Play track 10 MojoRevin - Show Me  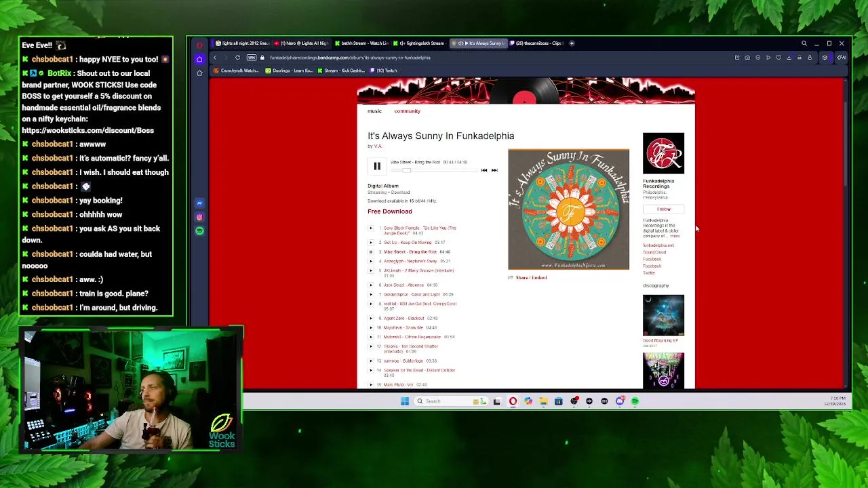tap(371, 327)
